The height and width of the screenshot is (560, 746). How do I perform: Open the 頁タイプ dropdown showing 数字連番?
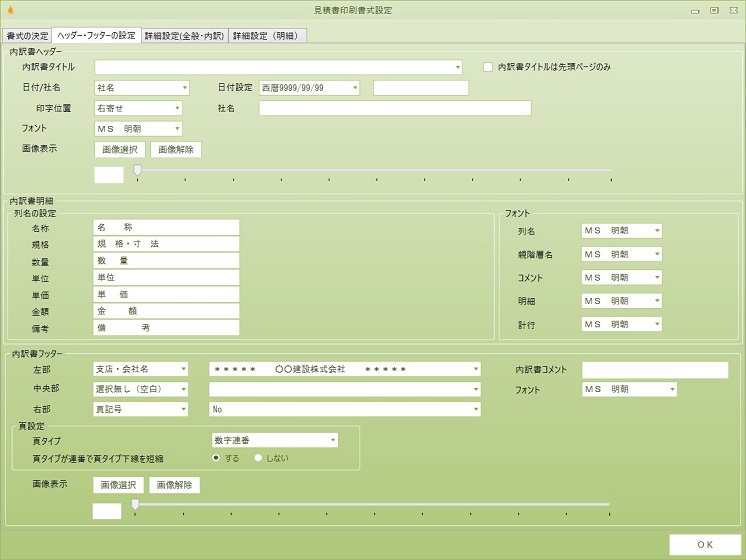point(275,440)
